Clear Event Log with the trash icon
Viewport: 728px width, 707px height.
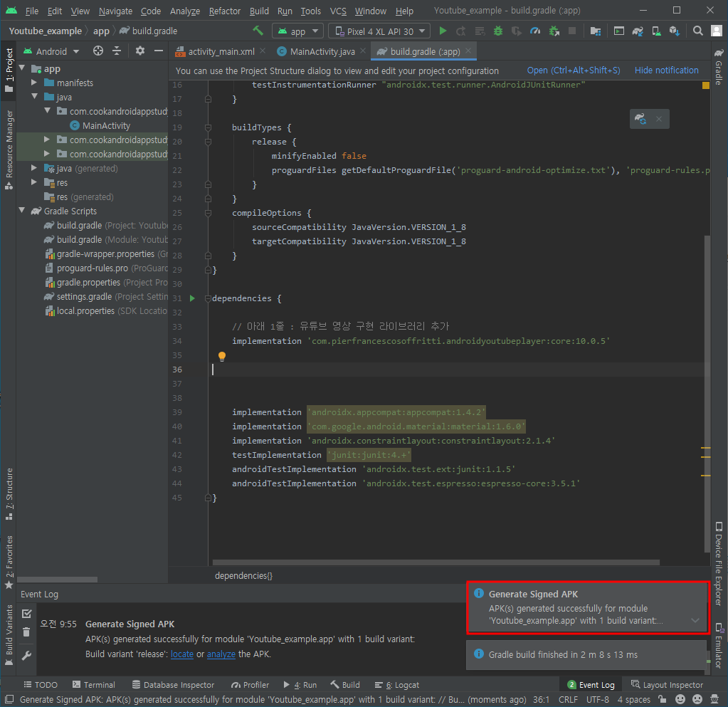click(26, 632)
